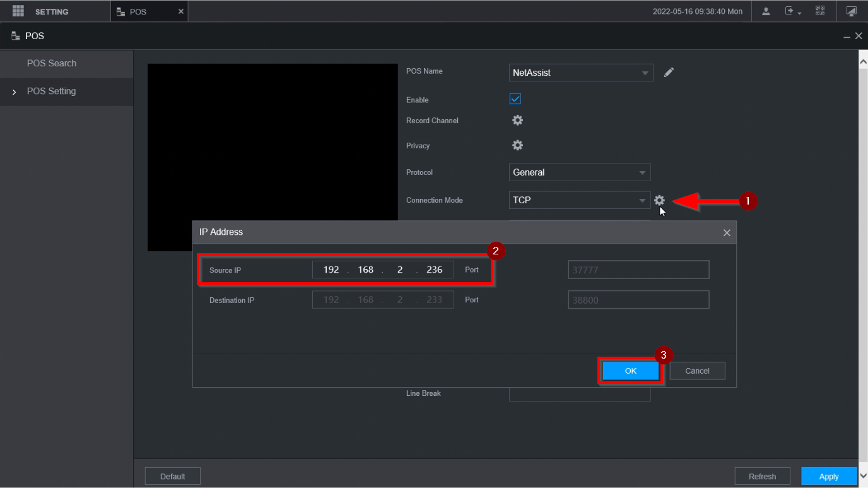Open the logout menu icon
The image size is (868, 488).
click(792, 11)
